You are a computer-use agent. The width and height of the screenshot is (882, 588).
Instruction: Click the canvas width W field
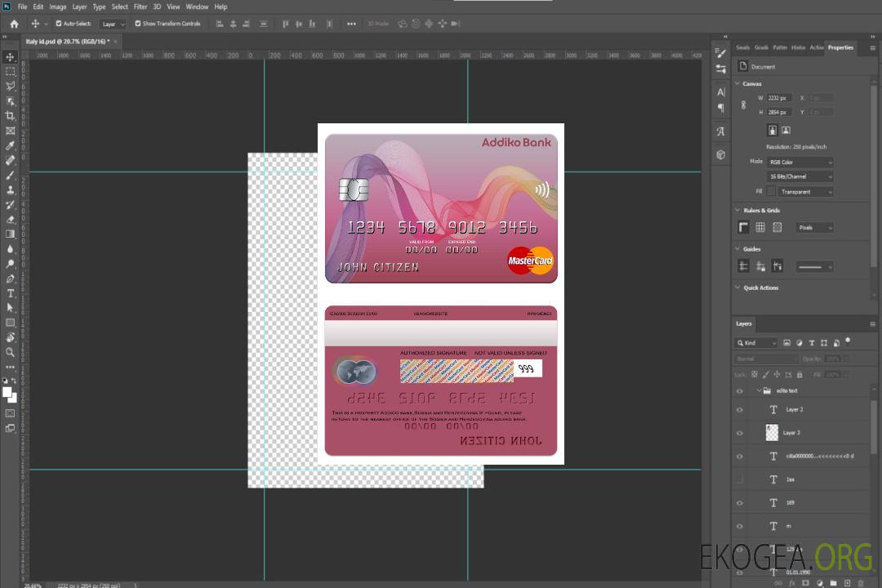click(x=779, y=98)
